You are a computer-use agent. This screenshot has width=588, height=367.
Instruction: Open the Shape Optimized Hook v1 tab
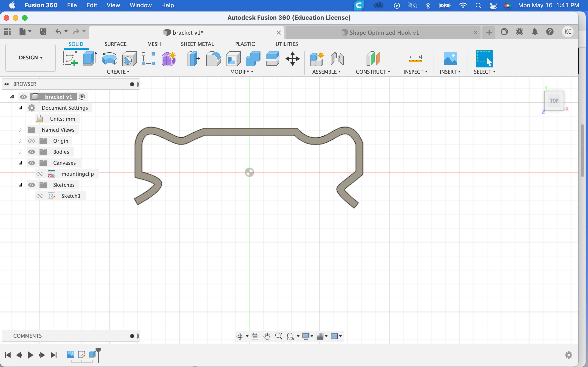coord(384,33)
